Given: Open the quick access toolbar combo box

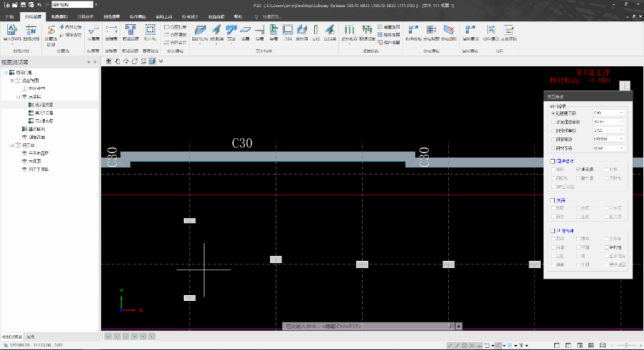Looking at the screenshot, I should point(71,4).
